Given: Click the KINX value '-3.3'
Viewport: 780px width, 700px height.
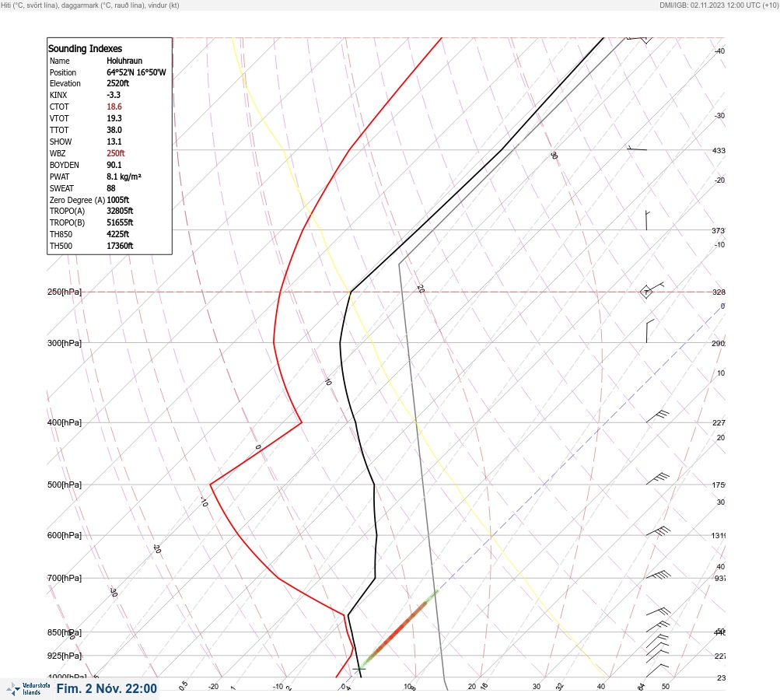Looking at the screenshot, I should 114,95.
